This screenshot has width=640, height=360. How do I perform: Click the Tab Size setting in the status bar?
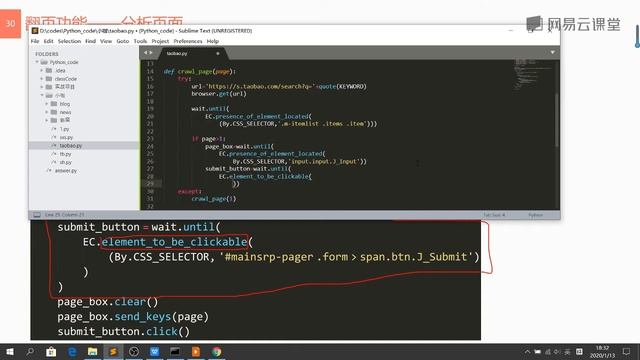494,215
